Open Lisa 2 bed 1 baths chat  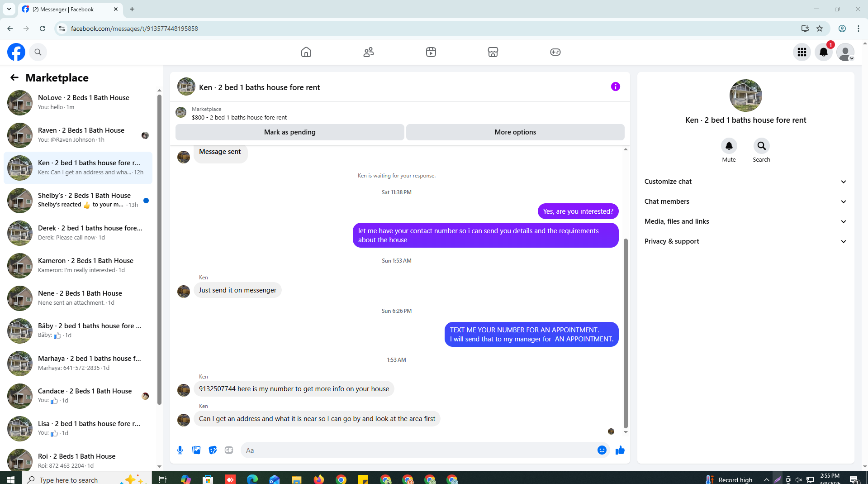[78, 428]
